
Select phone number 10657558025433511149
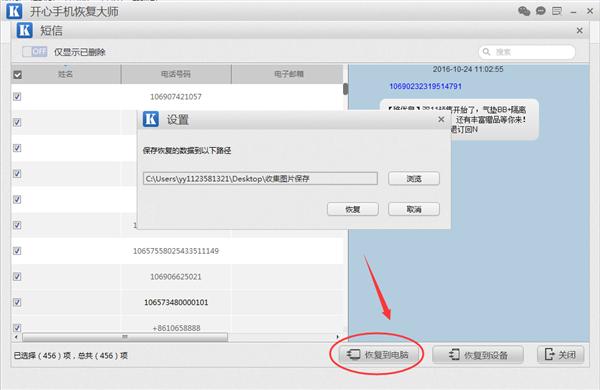(176, 251)
